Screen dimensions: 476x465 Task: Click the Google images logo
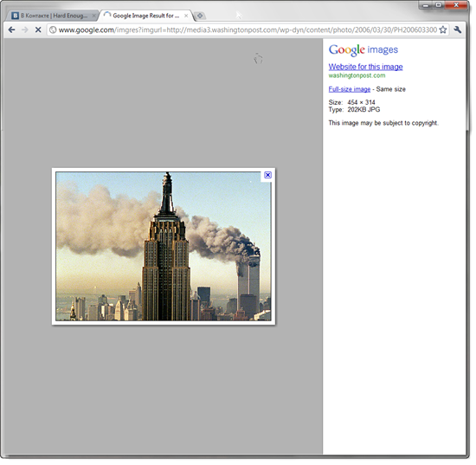tap(363, 50)
